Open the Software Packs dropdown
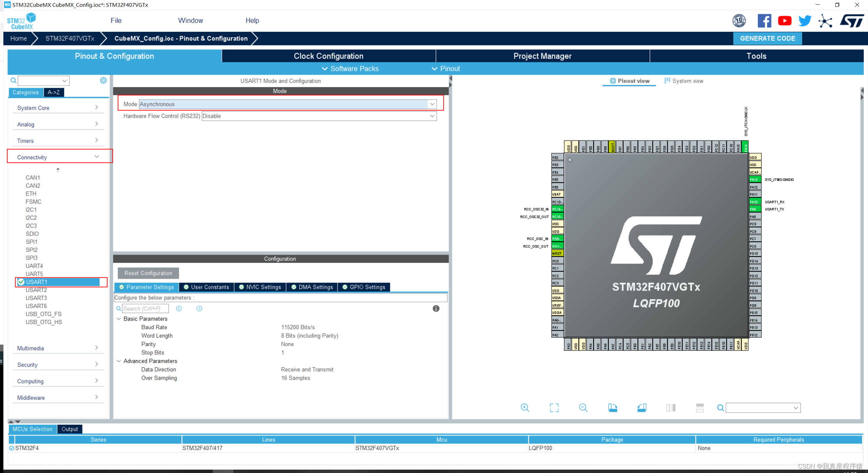 click(350, 69)
